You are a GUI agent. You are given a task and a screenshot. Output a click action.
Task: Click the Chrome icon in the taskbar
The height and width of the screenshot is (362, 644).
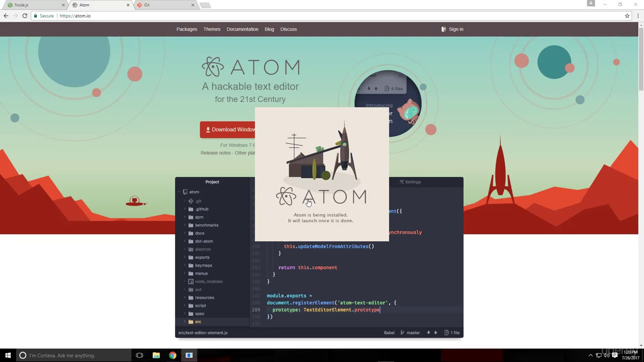click(173, 355)
